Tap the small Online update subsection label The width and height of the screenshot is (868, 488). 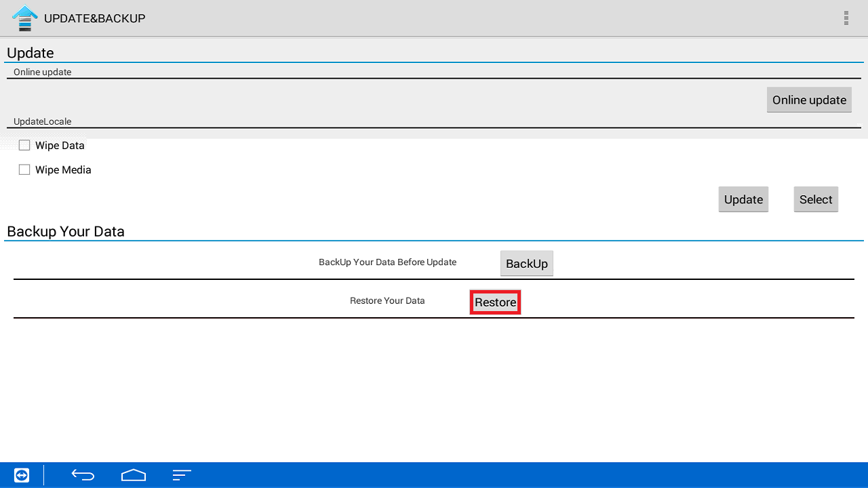pyautogui.click(x=42, y=72)
